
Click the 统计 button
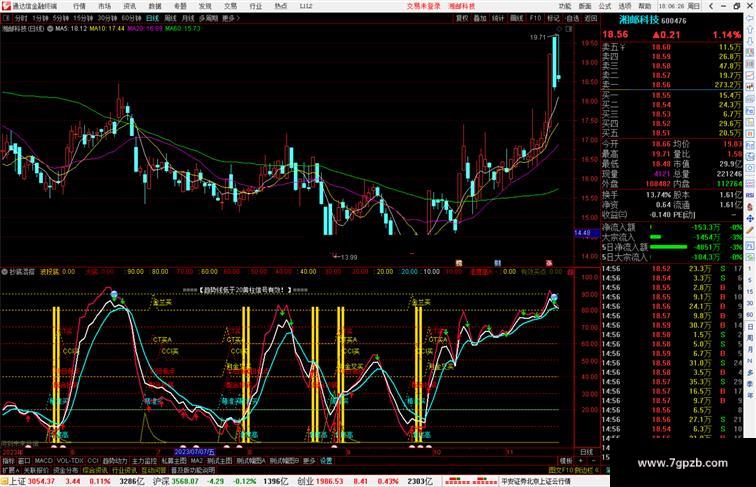click(498, 18)
